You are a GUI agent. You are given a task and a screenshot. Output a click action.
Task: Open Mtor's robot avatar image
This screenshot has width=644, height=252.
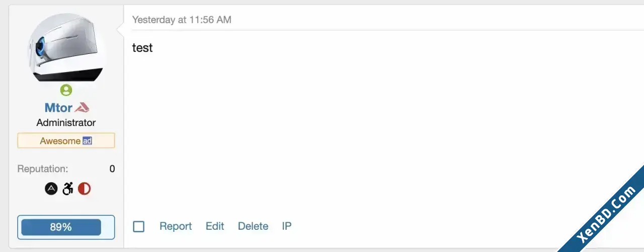point(66,48)
